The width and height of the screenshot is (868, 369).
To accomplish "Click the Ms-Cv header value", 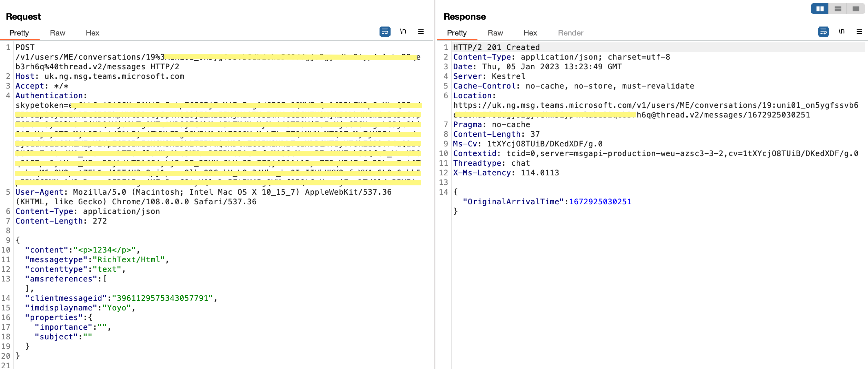I will click(545, 144).
